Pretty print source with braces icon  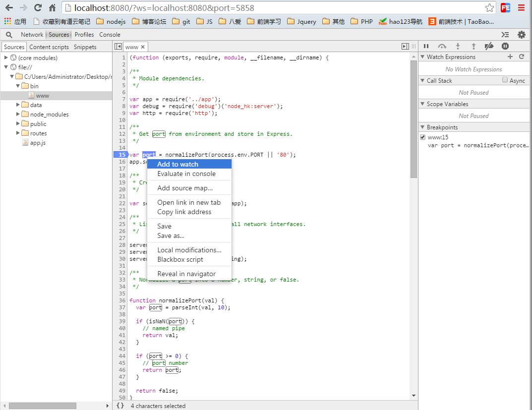(120, 406)
